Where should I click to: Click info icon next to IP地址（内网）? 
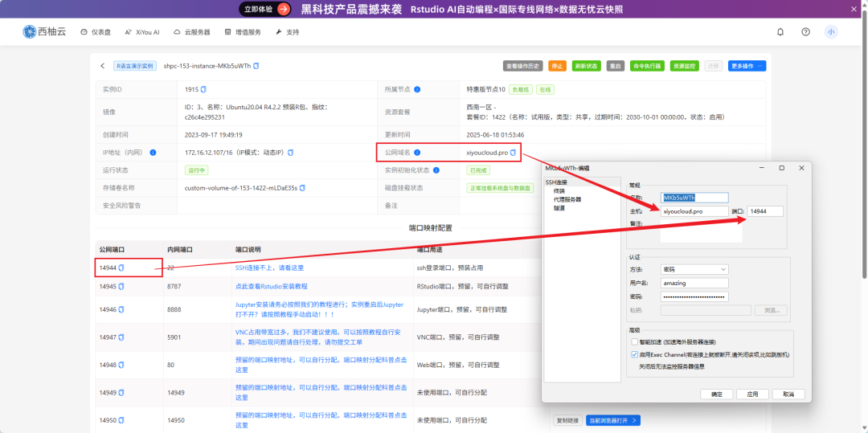click(153, 152)
